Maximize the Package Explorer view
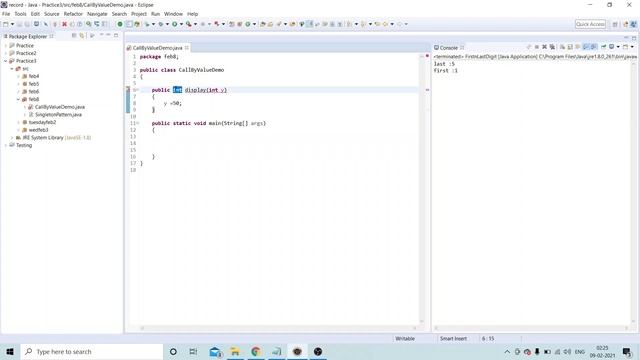The height and width of the screenshot is (360, 640). pos(116,36)
